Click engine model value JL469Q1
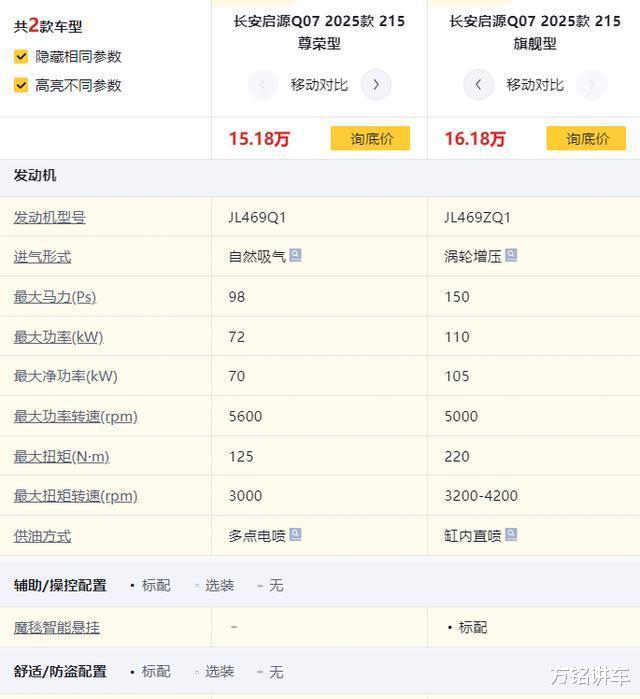 click(257, 218)
